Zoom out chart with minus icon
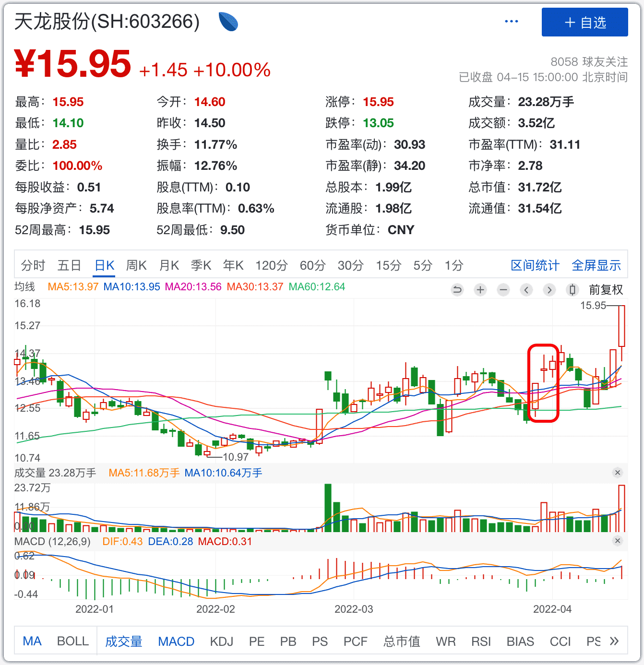Image resolution: width=644 pixels, height=665 pixels. point(503,290)
